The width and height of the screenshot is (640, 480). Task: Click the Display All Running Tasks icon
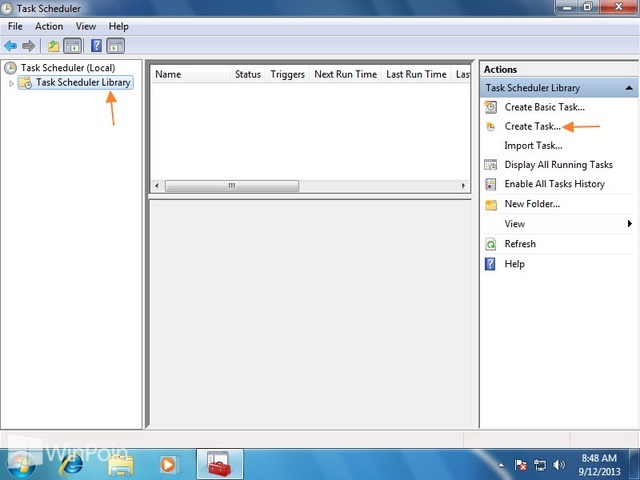(x=491, y=165)
